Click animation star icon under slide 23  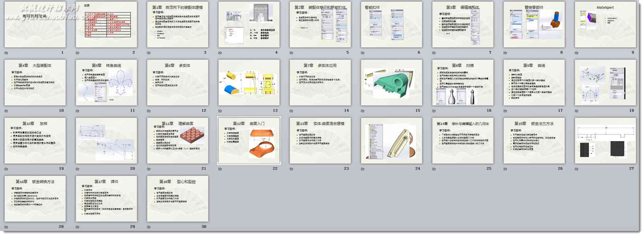(291, 169)
